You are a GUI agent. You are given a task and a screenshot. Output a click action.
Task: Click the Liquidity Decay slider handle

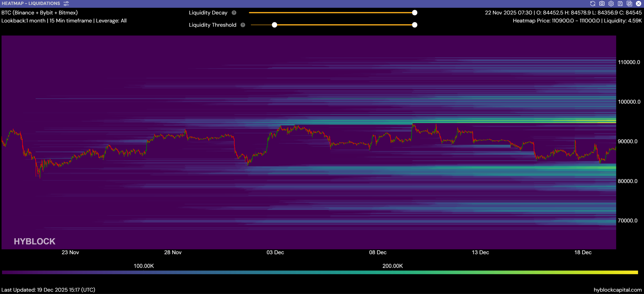[414, 13]
